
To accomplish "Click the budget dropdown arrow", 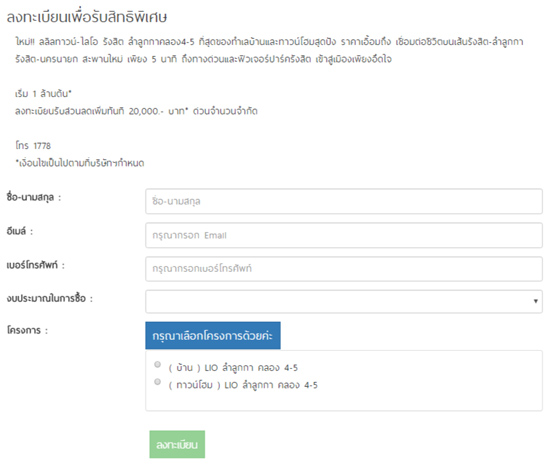I will (x=535, y=301).
